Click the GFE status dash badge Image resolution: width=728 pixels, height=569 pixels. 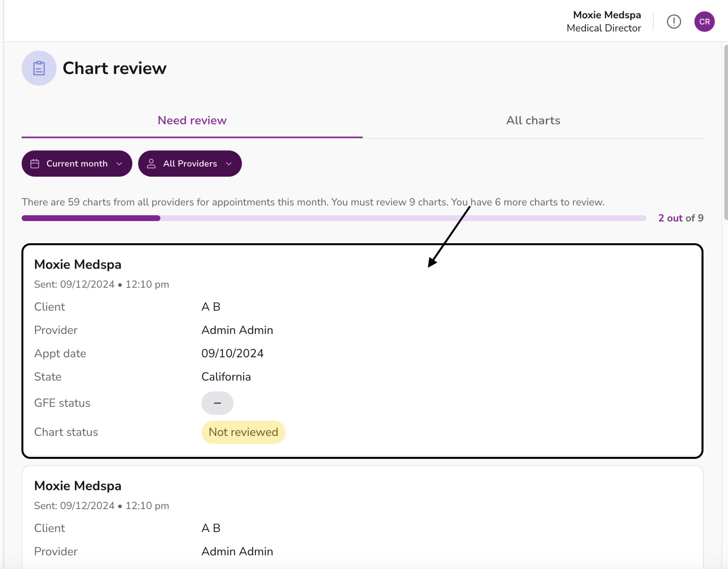(217, 403)
